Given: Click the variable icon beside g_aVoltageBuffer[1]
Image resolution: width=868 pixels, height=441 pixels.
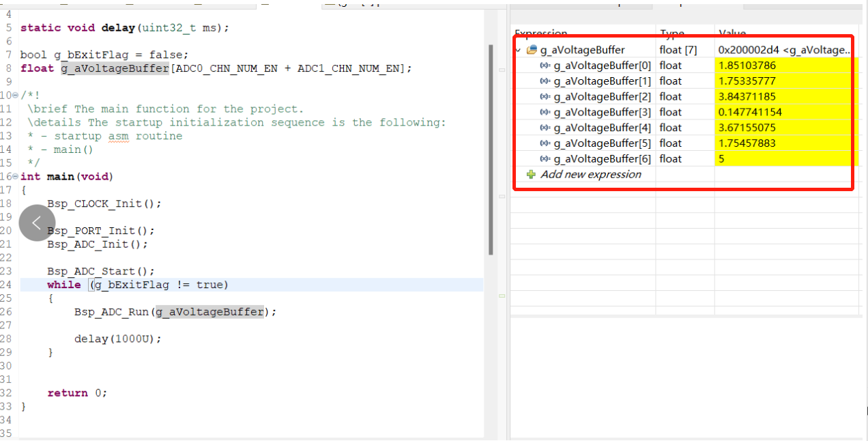Looking at the screenshot, I should point(545,81).
